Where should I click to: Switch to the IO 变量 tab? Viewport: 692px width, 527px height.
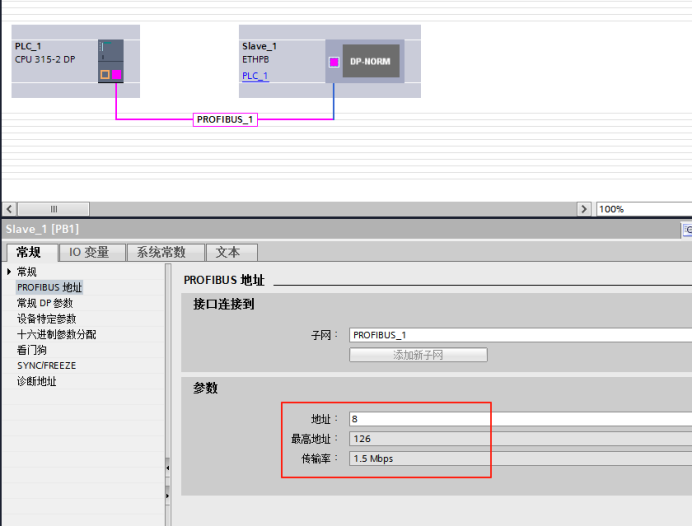[92, 252]
